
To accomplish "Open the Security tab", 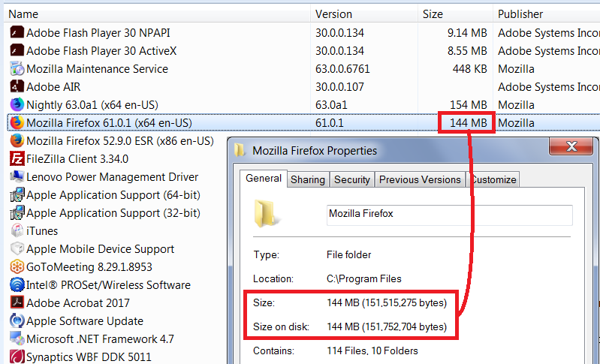I will [x=352, y=179].
